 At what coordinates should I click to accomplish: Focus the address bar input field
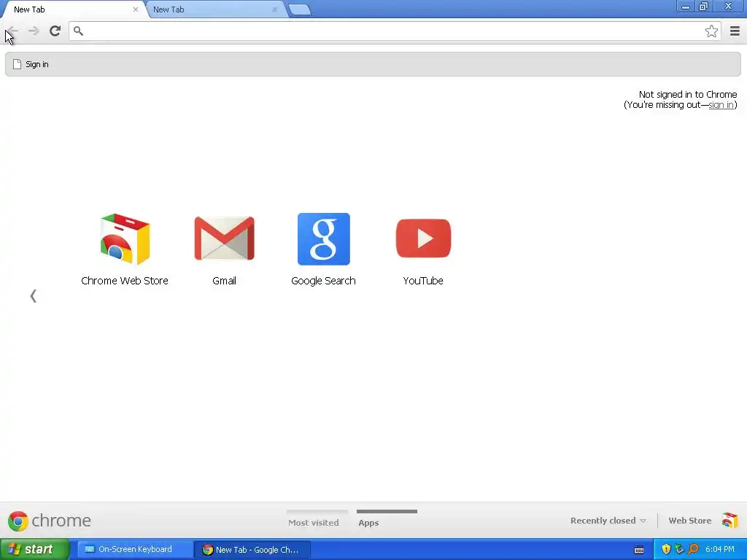click(393, 31)
